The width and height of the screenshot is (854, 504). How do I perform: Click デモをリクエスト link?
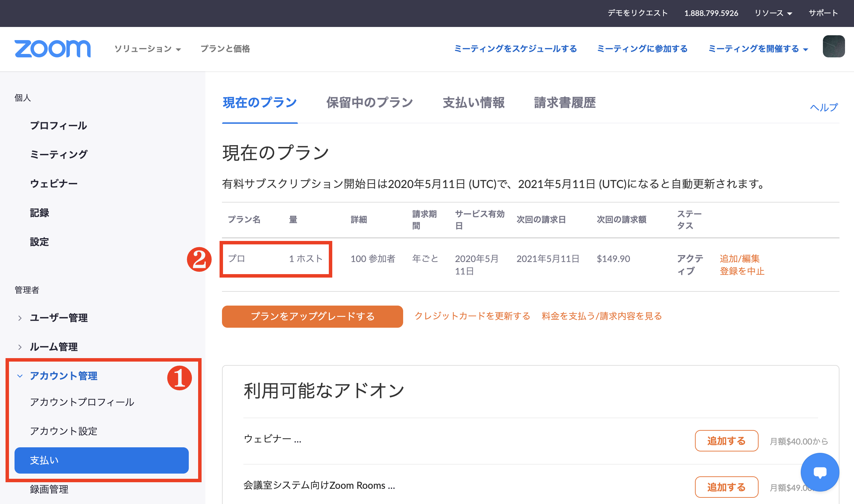click(x=638, y=13)
